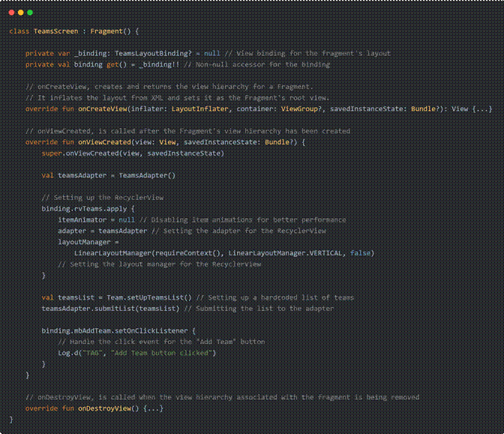The width and height of the screenshot is (504, 434).
Task: Expand the folded onCreateView body {...}
Action: click(x=481, y=109)
